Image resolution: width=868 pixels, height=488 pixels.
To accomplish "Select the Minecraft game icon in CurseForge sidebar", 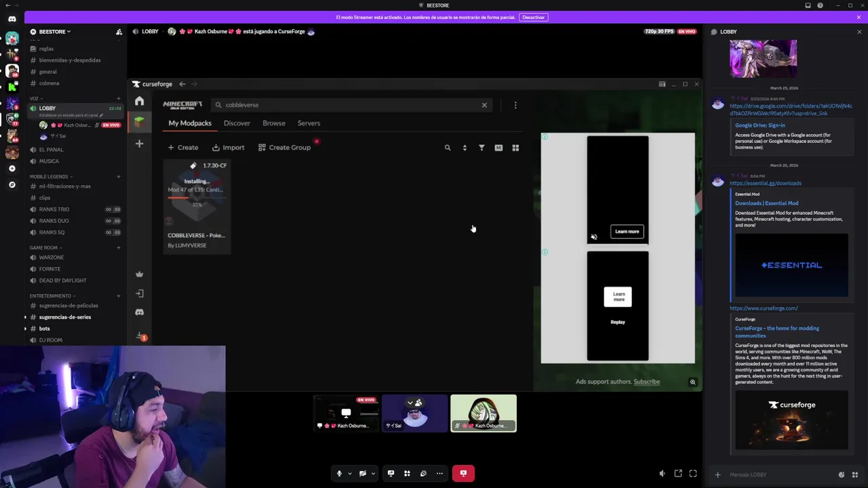I will [139, 122].
